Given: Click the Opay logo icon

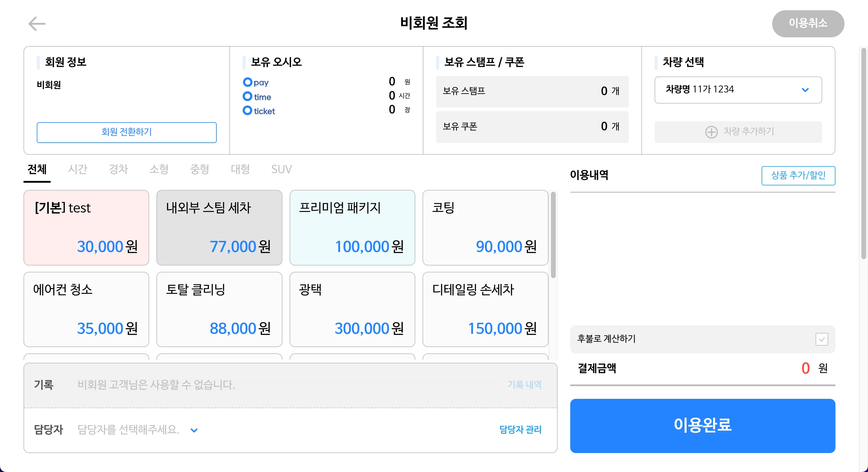Looking at the screenshot, I should point(256,82).
